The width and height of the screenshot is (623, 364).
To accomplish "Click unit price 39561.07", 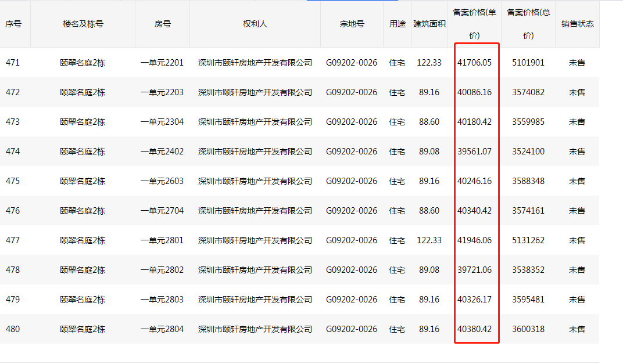I will pos(474,152).
